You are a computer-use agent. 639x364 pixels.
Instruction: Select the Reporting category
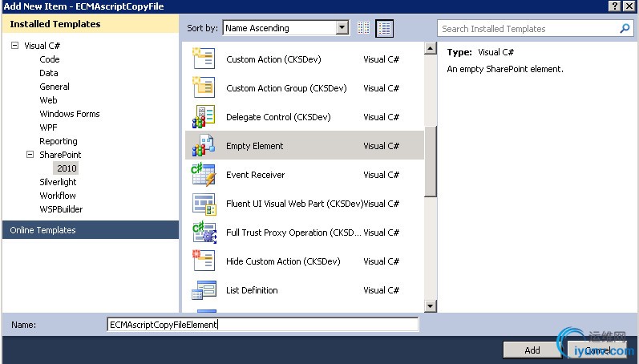coord(59,141)
